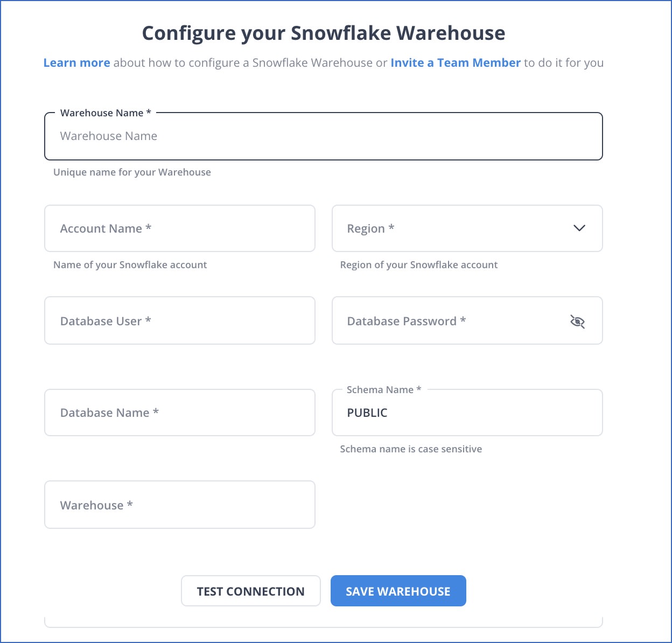Image resolution: width=672 pixels, height=643 pixels.
Task: Select the Warehouse field at bottom
Action: pyautogui.click(x=180, y=505)
